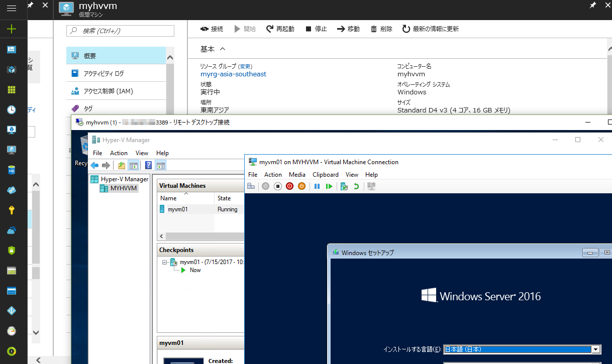Restart the VM via 再起動 in the portal
Image resolution: width=612 pixels, height=364 pixels.
[x=282, y=29]
